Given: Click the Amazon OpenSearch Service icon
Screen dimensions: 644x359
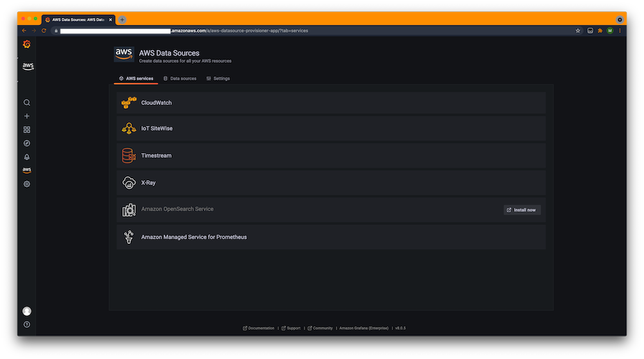Looking at the screenshot, I should 129,210.
